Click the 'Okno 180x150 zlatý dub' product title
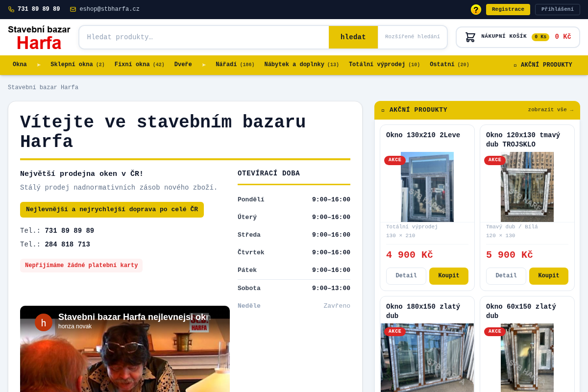 click(423, 311)
